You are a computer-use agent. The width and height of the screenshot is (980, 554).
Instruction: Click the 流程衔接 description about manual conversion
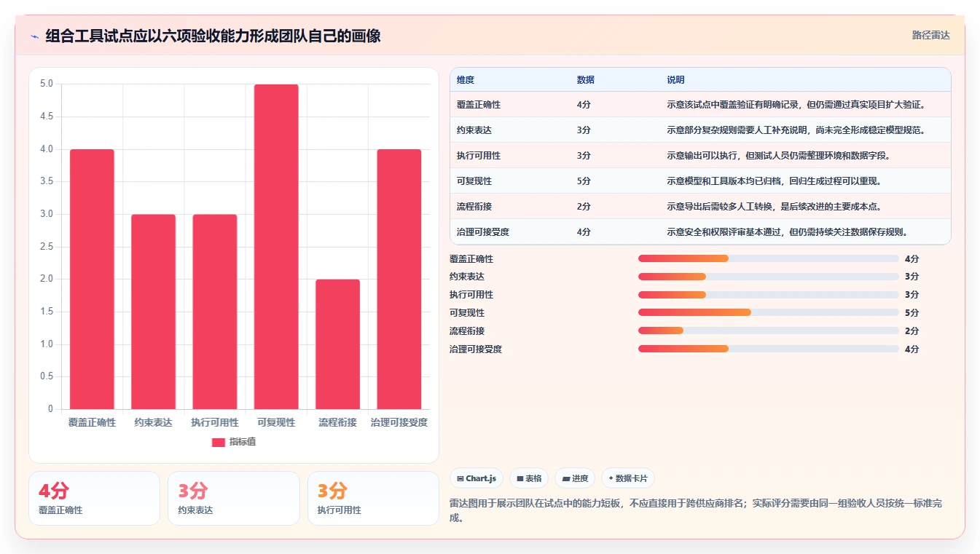775,207
